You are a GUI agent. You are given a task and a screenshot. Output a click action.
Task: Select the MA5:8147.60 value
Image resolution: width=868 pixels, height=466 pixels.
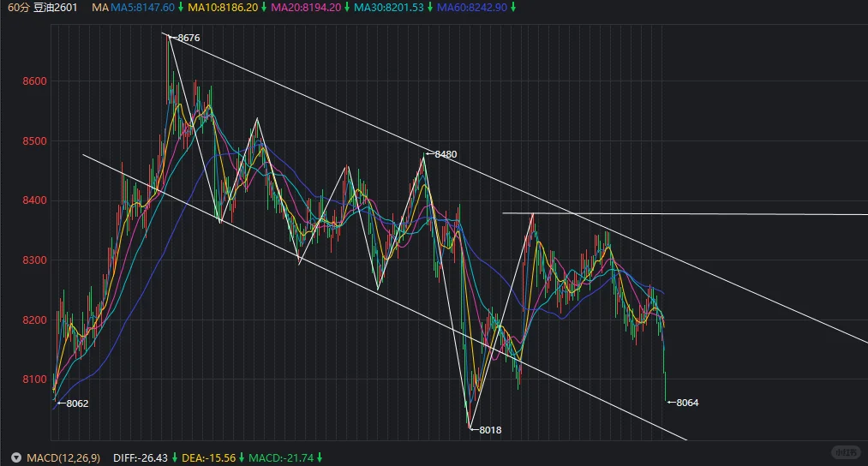[142, 7]
